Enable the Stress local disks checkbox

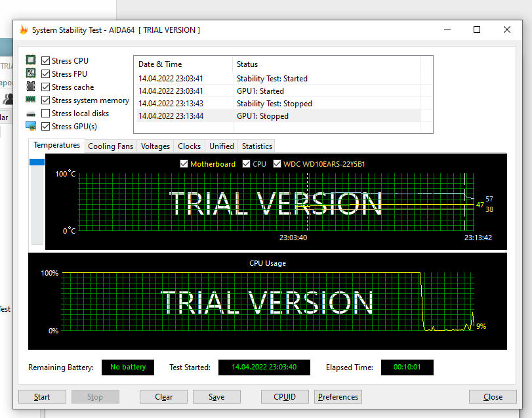[x=45, y=113]
